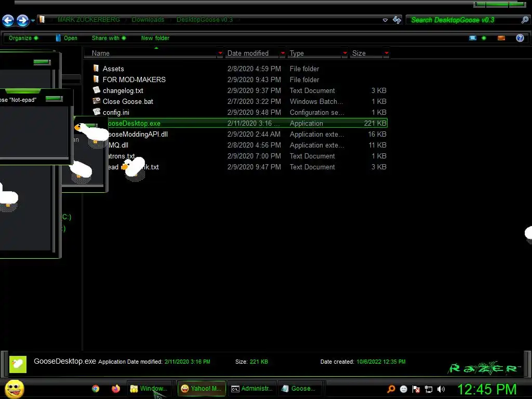Select changelog.txt file name
Screen dimensions: 532x399
123,90
